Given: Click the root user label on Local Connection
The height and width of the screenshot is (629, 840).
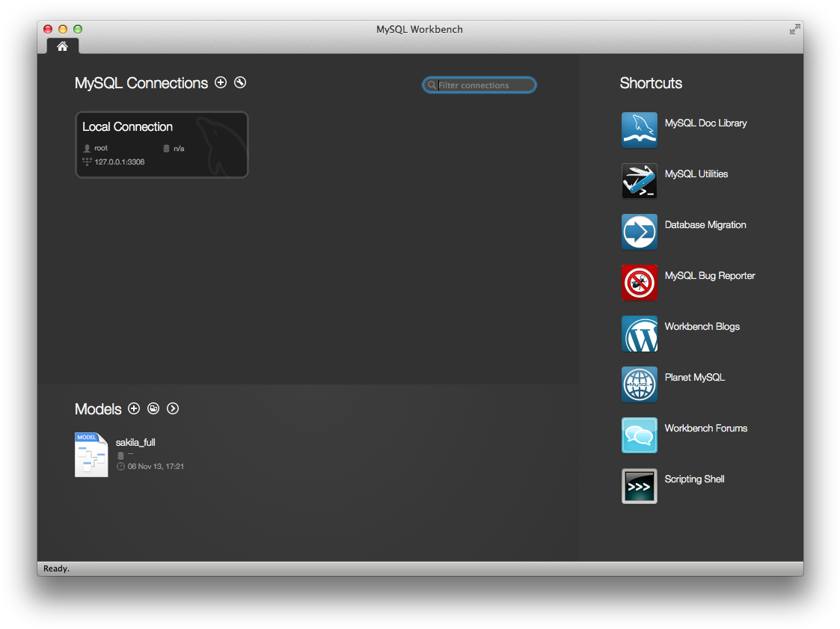Looking at the screenshot, I should (x=101, y=148).
